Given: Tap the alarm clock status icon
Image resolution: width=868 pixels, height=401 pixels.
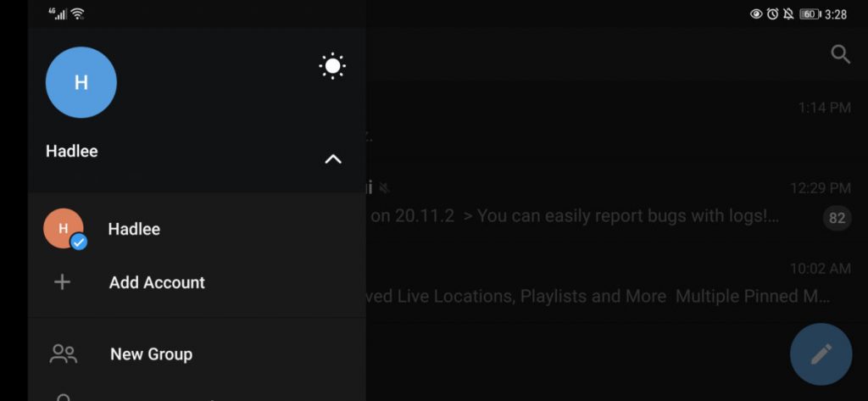Looking at the screenshot, I should [772, 14].
